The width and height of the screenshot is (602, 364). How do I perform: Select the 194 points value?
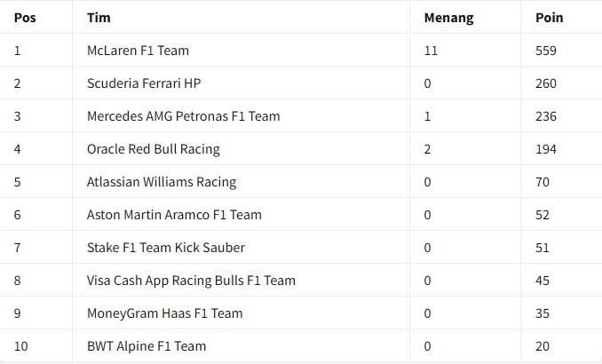(546, 149)
